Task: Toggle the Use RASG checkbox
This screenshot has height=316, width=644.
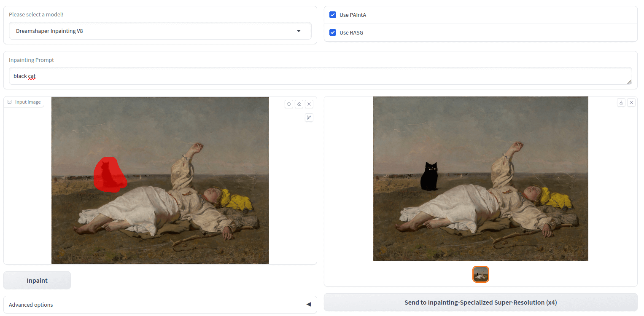Action: coord(333,32)
